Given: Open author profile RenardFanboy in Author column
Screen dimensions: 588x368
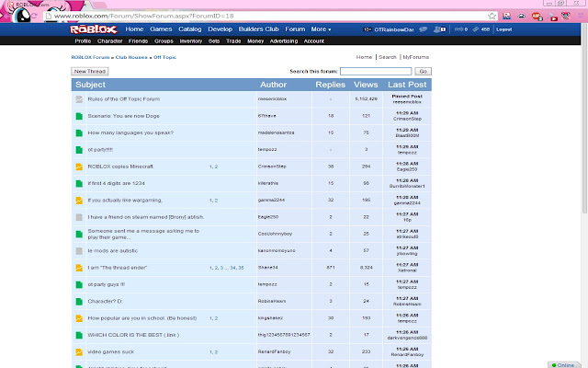Looking at the screenshot, I should [274, 351].
